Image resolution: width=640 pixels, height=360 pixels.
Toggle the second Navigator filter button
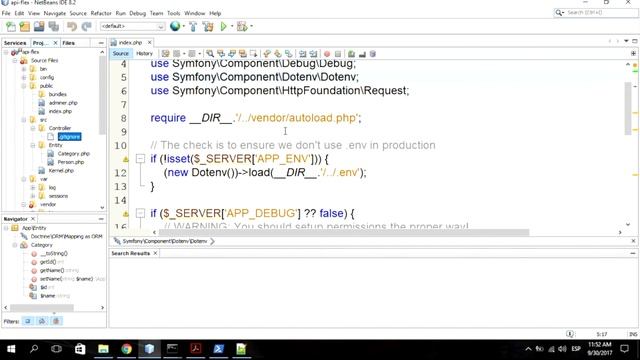(42, 321)
